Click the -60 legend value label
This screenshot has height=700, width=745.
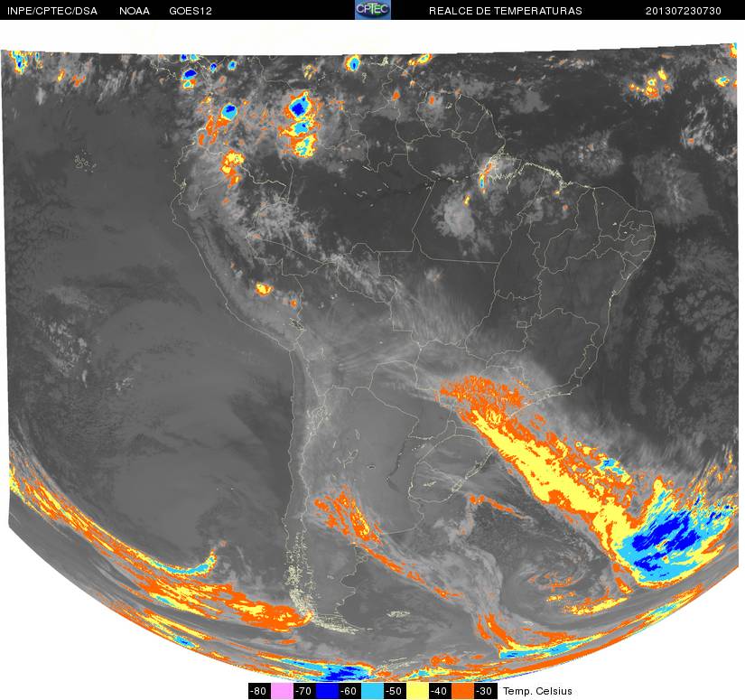pyautogui.click(x=349, y=691)
